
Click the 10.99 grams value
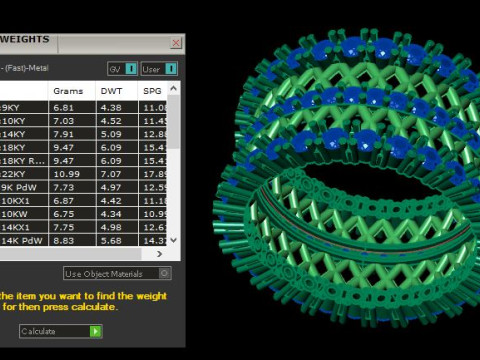point(66,174)
